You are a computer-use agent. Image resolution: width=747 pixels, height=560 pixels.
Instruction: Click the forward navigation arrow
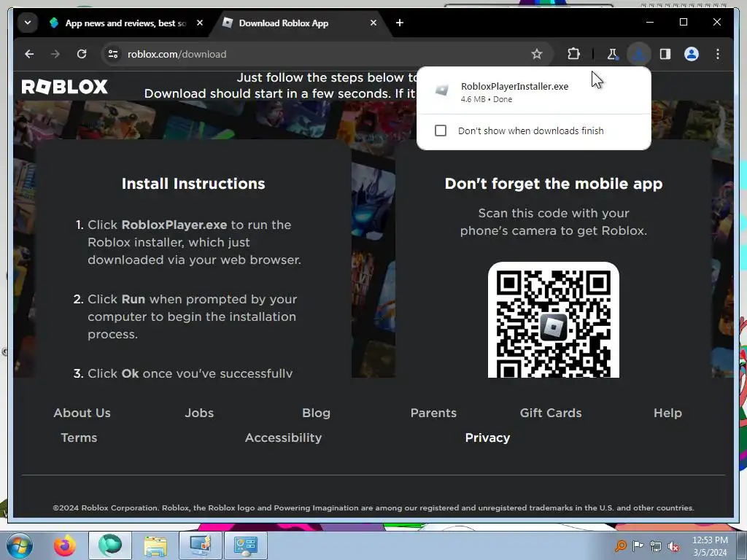click(x=55, y=54)
